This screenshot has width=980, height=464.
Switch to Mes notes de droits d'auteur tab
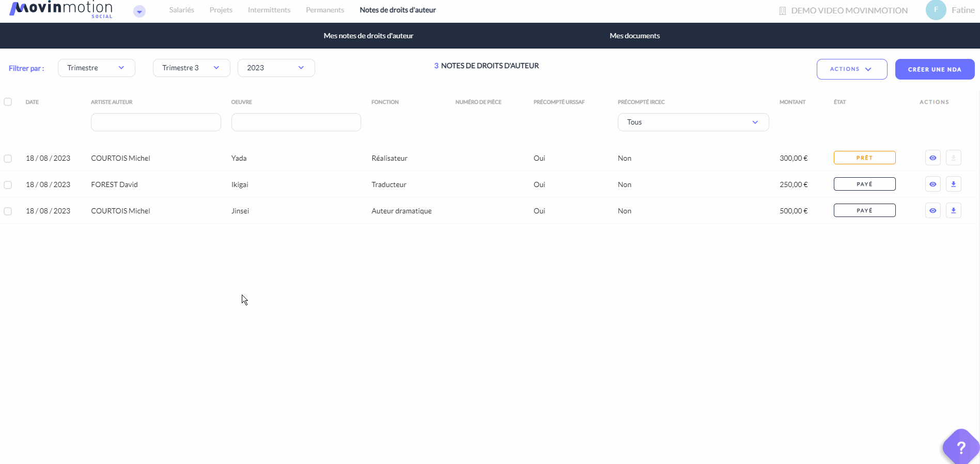click(368, 36)
